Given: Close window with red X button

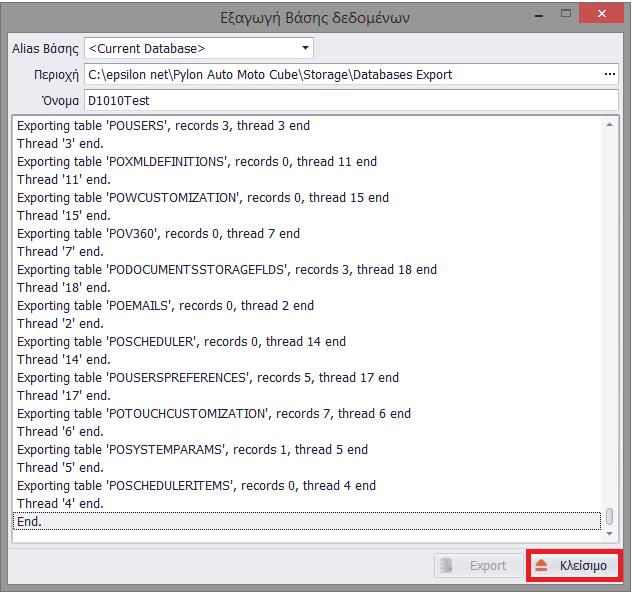Looking at the screenshot, I should coord(601,14).
